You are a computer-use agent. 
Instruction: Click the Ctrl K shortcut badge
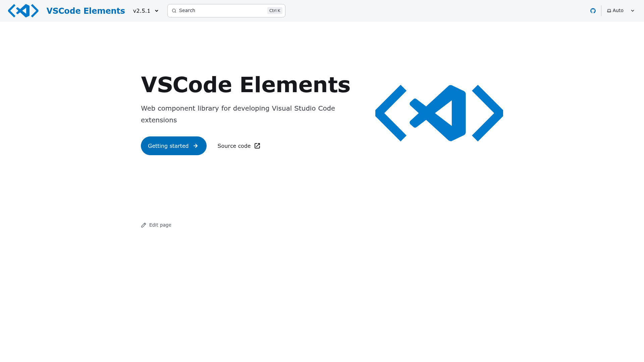pyautogui.click(x=275, y=11)
